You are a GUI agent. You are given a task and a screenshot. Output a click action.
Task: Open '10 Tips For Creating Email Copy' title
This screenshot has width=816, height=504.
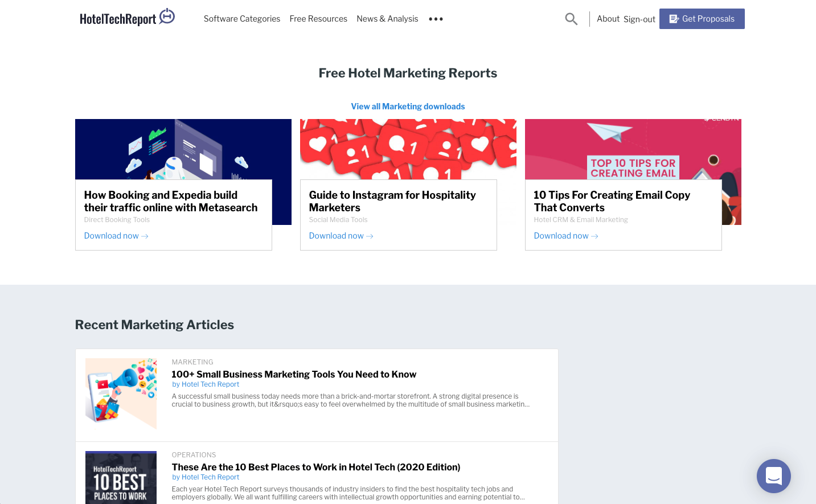(x=612, y=201)
